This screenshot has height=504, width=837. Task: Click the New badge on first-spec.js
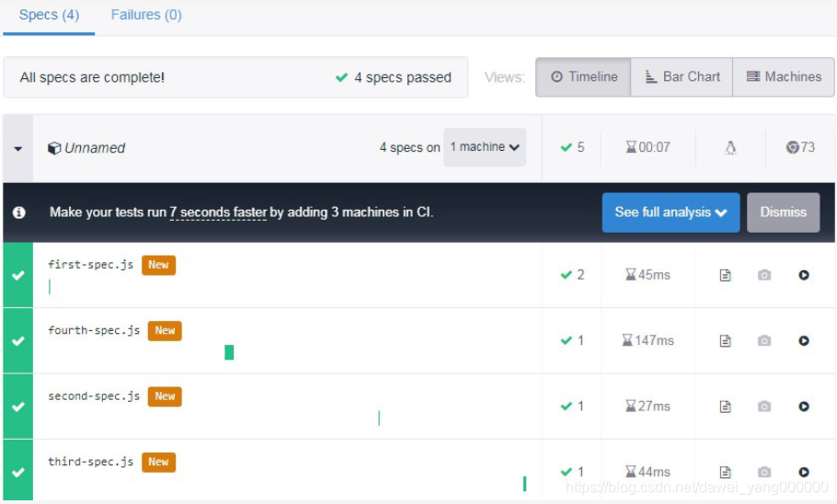point(158,265)
